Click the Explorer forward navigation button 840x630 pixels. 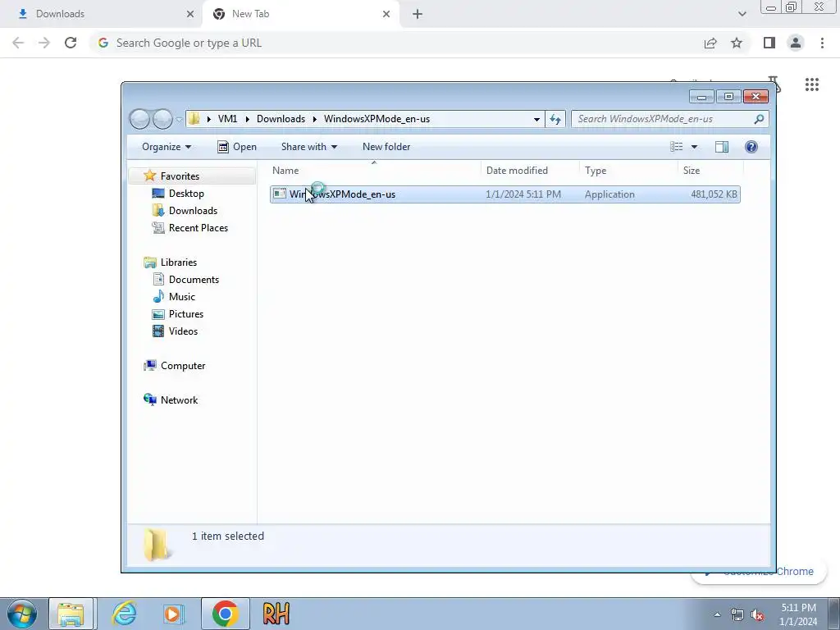pyautogui.click(x=162, y=119)
